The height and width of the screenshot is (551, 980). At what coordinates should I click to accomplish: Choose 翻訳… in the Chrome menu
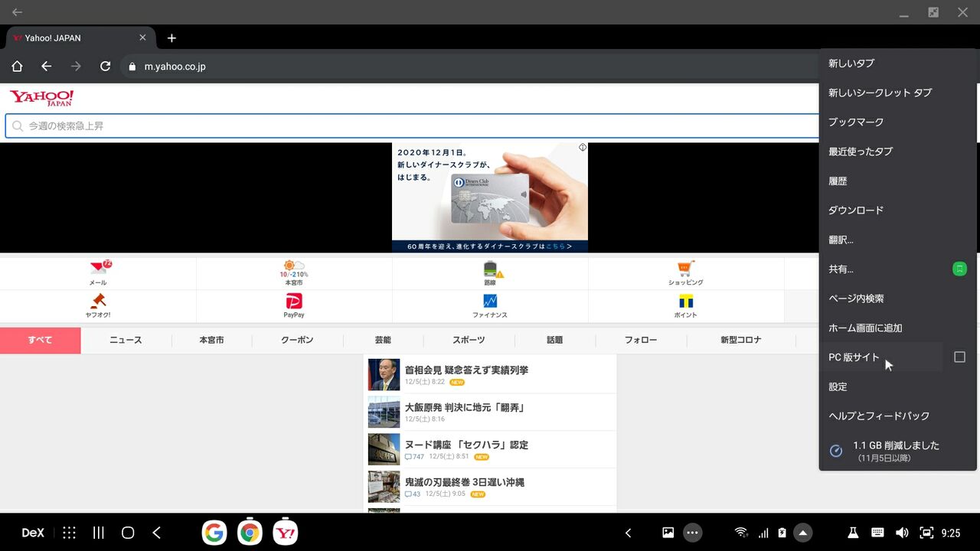(x=897, y=240)
